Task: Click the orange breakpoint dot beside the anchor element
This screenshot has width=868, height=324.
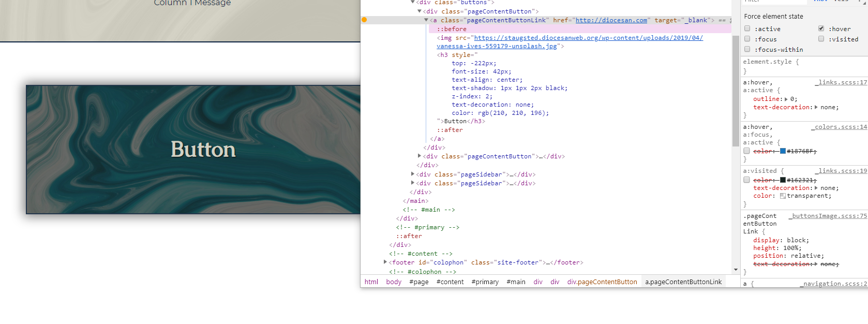Action: click(x=364, y=20)
